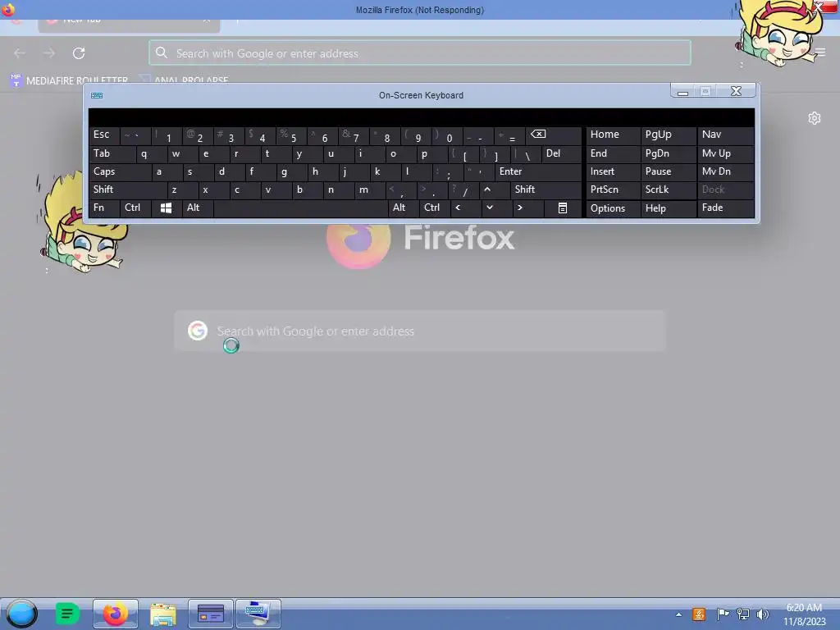Toggle the left Shift key

[x=128, y=189]
